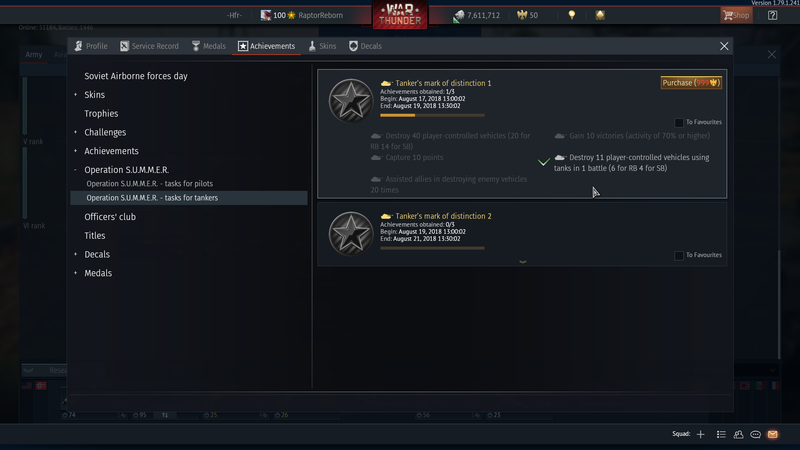
Task: Click the light bulb icon in top bar
Action: (x=571, y=15)
